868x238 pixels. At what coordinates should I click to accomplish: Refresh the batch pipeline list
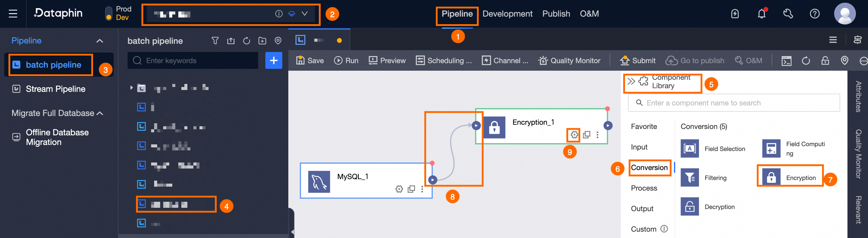click(247, 41)
